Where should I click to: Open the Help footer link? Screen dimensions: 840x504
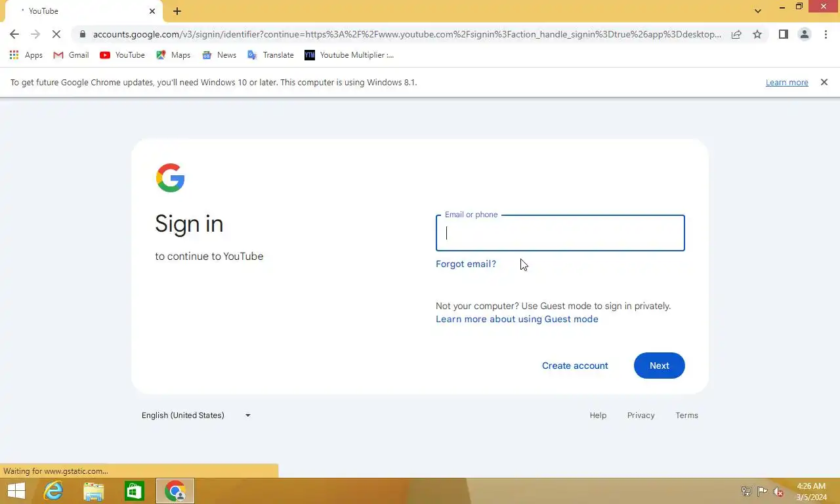pos(598,415)
